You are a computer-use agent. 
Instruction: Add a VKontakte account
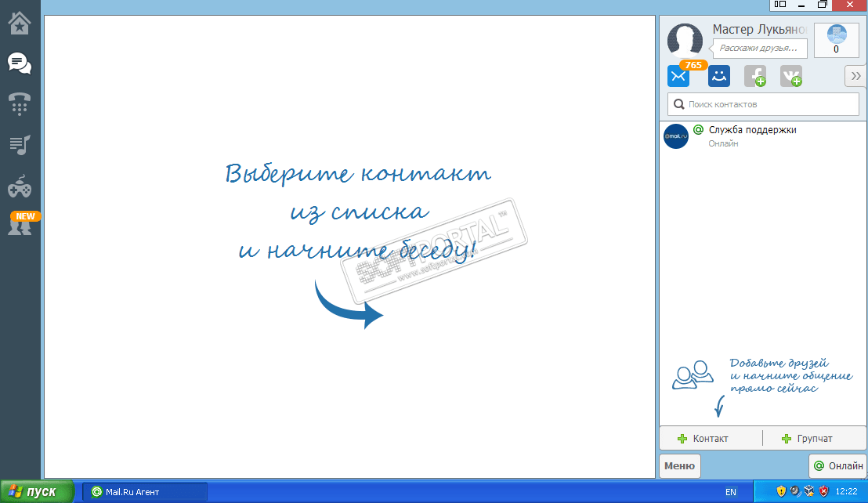coord(791,76)
